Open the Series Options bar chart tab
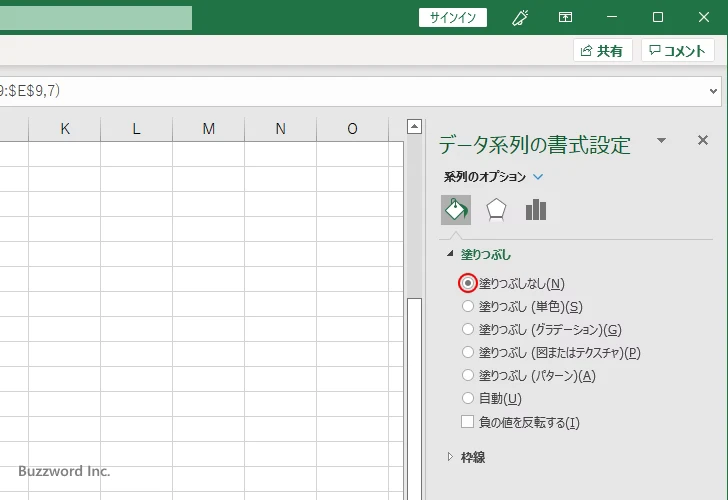The image size is (728, 500). [x=536, y=210]
